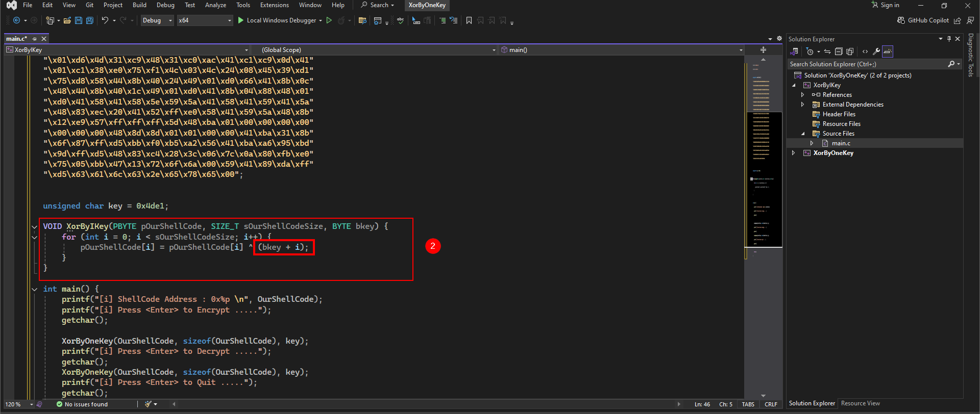The image size is (980, 414).
Task: Open the zoom level dropdown at 120 %
Action: 19,404
